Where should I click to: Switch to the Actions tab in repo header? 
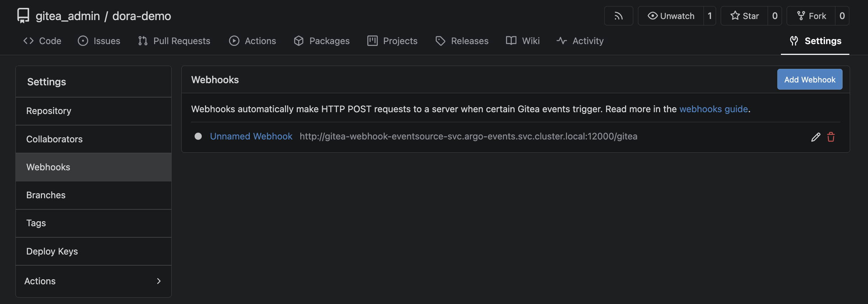tap(253, 41)
